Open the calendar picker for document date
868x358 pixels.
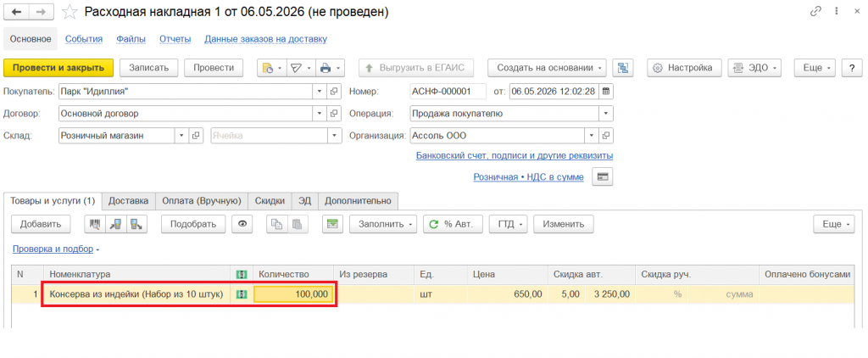point(606,92)
